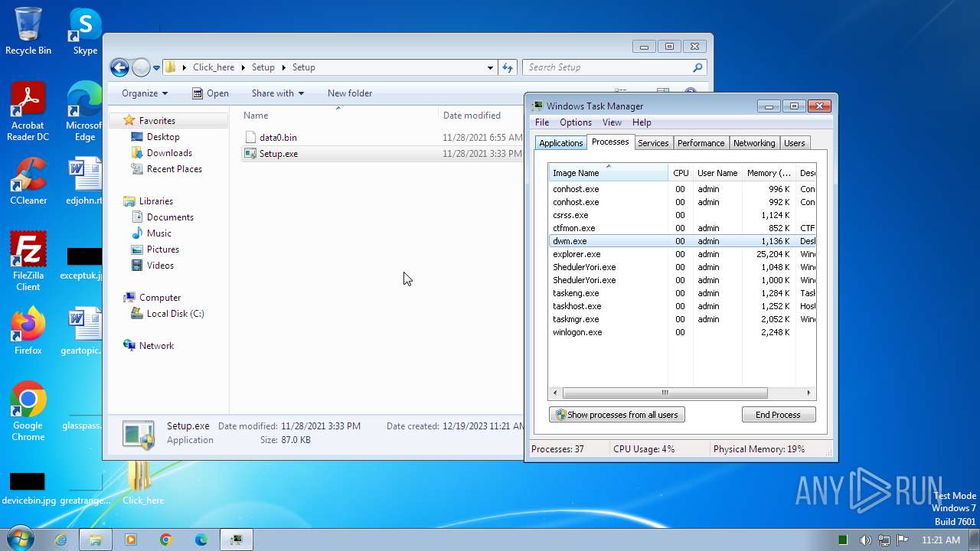980x551 pixels.
Task: Open the Task Manager Help menu
Action: tap(642, 122)
